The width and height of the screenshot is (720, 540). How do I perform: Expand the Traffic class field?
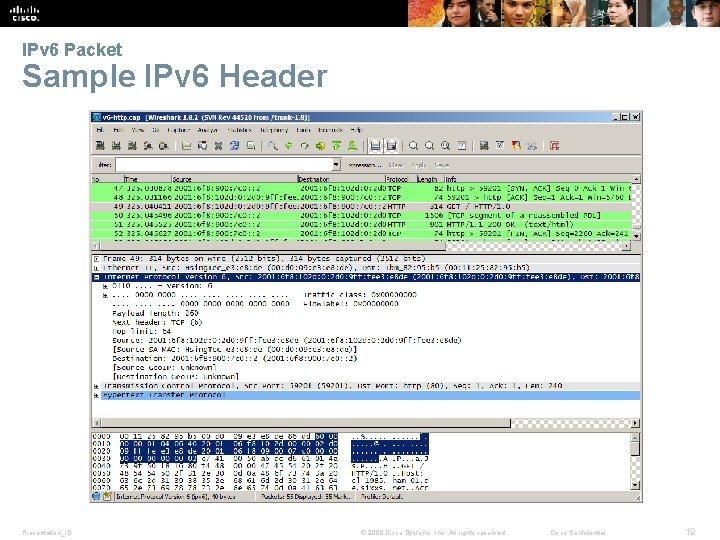pos(106,295)
